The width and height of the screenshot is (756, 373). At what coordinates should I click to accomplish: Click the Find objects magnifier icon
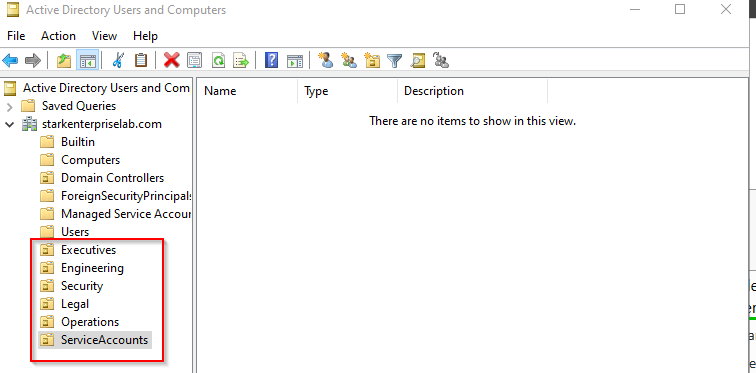click(418, 61)
